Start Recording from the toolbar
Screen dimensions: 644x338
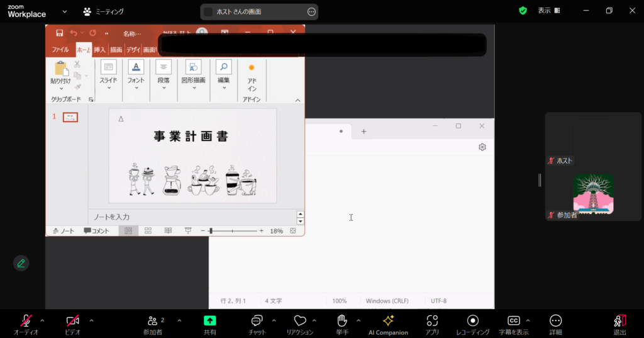[473, 321]
